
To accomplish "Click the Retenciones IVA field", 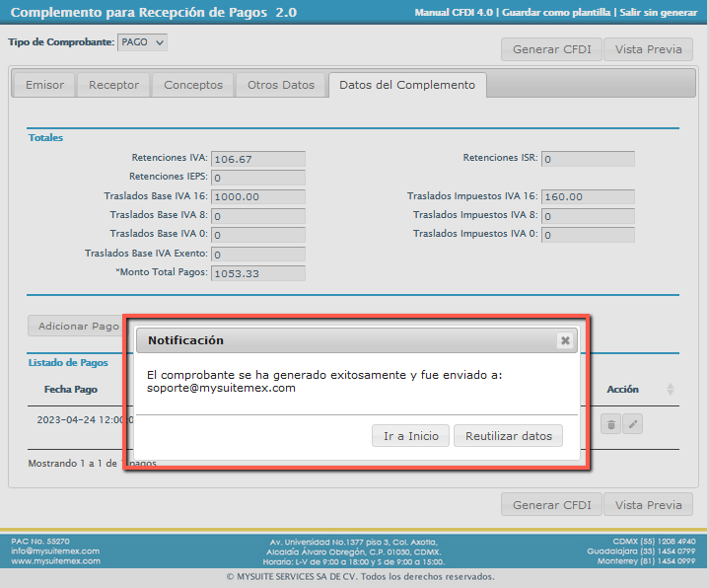I will click(258, 159).
